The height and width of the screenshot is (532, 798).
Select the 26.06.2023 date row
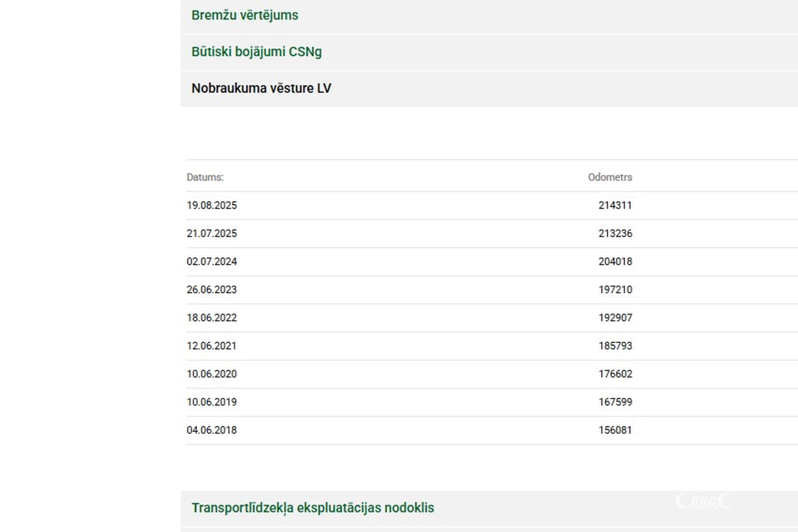tap(212, 290)
